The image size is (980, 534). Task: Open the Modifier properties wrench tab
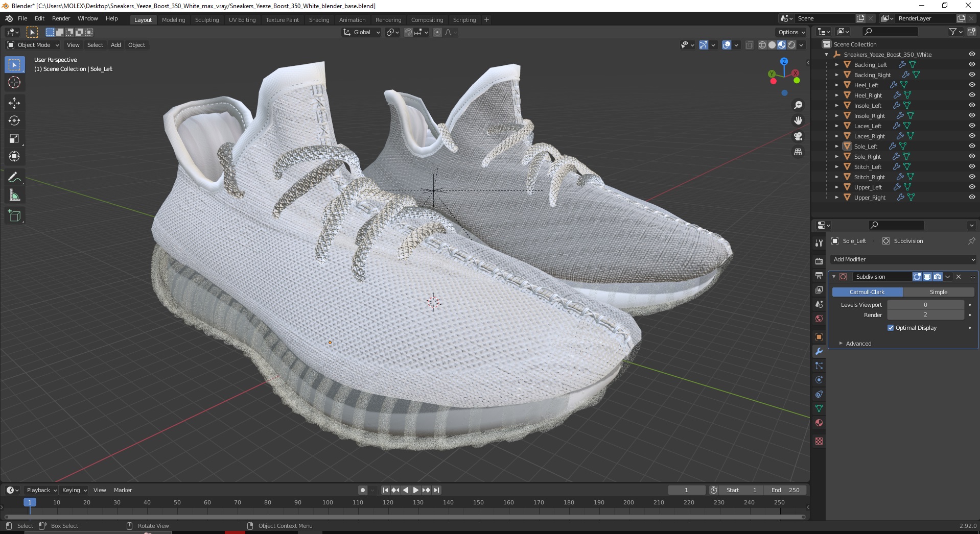click(819, 351)
